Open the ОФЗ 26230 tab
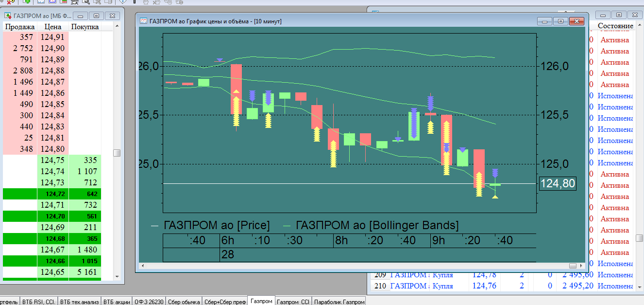This screenshot has height=305, width=644. pyautogui.click(x=149, y=302)
